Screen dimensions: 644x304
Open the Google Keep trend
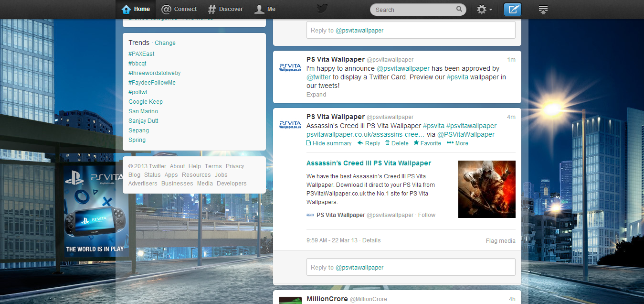[146, 102]
